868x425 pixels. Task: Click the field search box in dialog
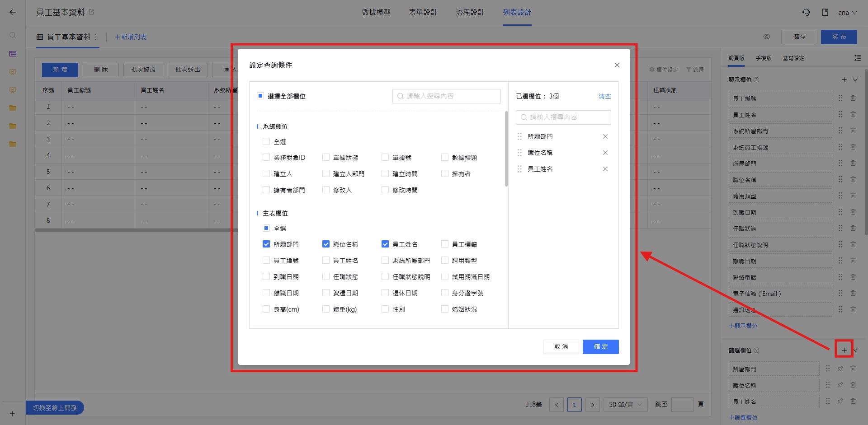point(447,96)
